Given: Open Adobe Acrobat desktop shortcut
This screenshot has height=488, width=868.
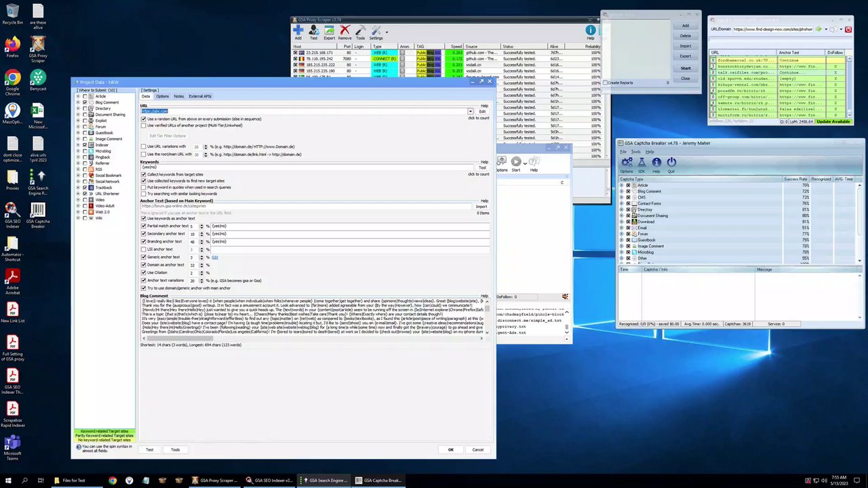Looking at the screenshot, I should click(x=12, y=282).
